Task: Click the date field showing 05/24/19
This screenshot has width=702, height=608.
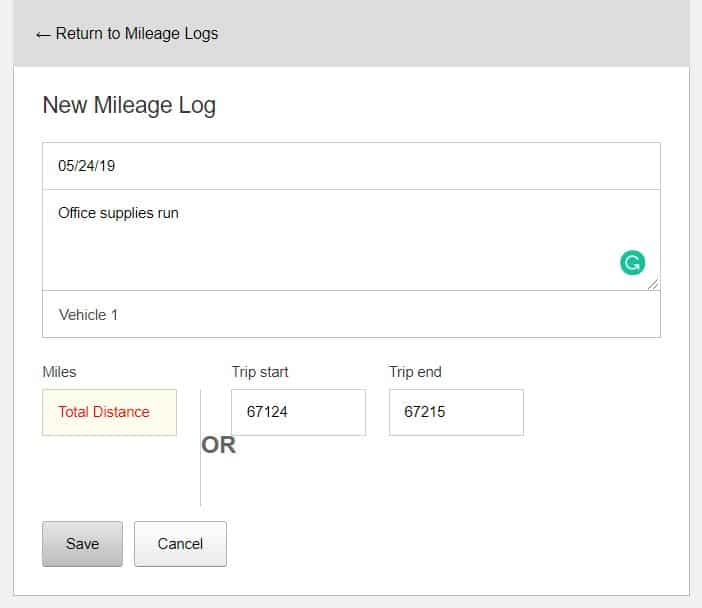Action: click(x=351, y=166)
